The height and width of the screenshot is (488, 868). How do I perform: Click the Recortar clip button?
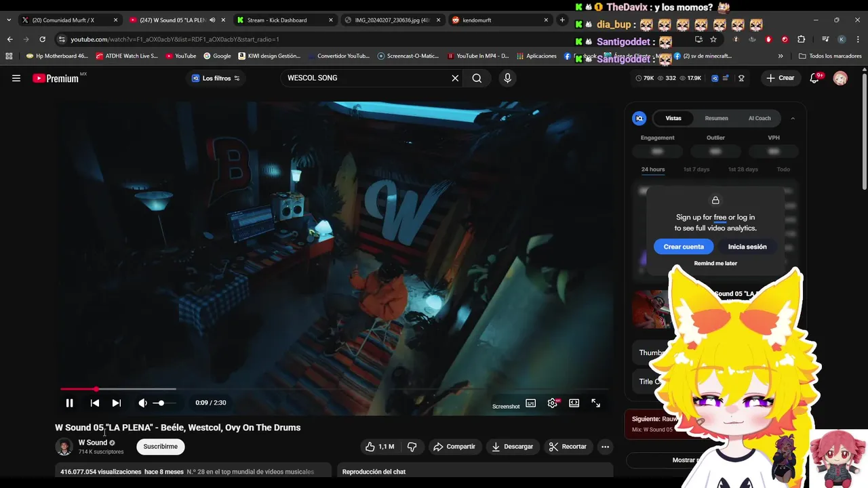click(x=568, y=447)
